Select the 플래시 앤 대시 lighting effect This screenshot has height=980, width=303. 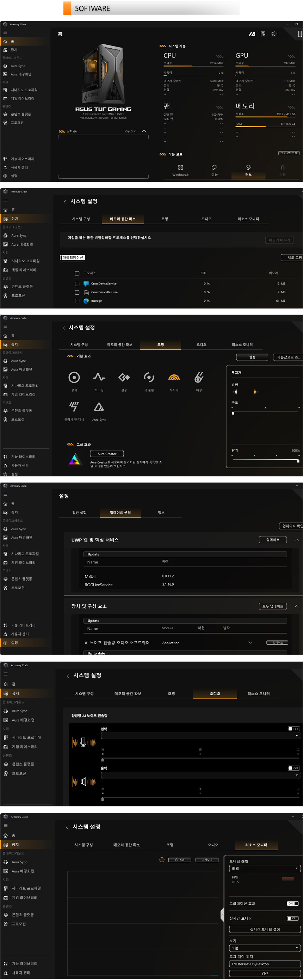[74, 407]
